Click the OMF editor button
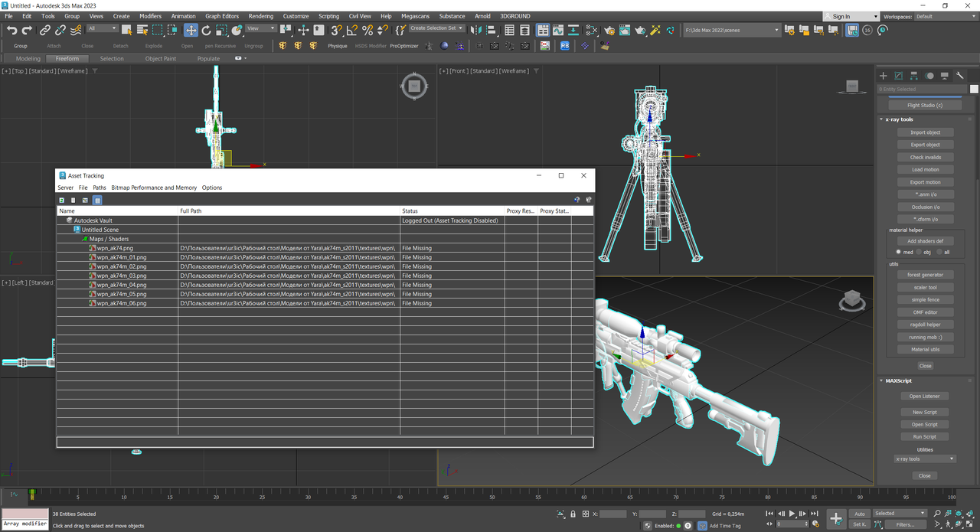The width and height of the screenshot is (980, 532). [x=925, y=312]
